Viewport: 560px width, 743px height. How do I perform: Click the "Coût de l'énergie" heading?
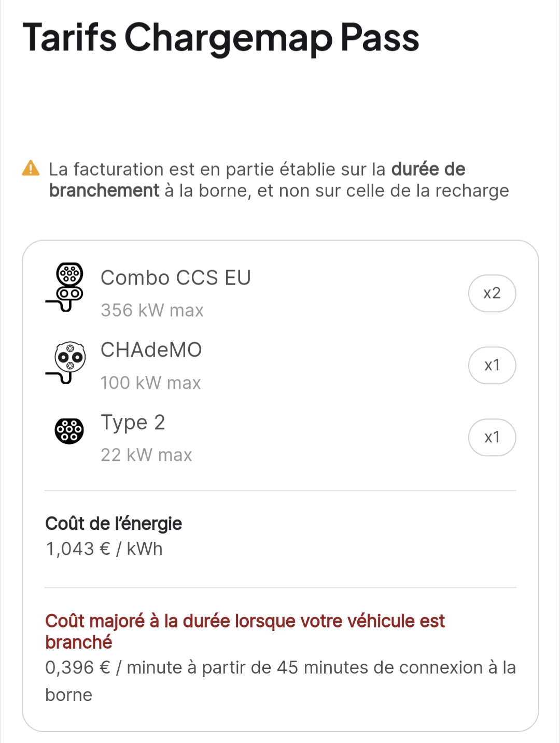114,524
